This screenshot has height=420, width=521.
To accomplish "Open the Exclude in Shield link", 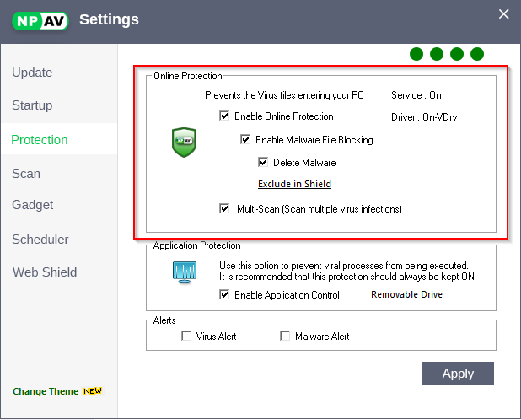I will coord(294,184).
